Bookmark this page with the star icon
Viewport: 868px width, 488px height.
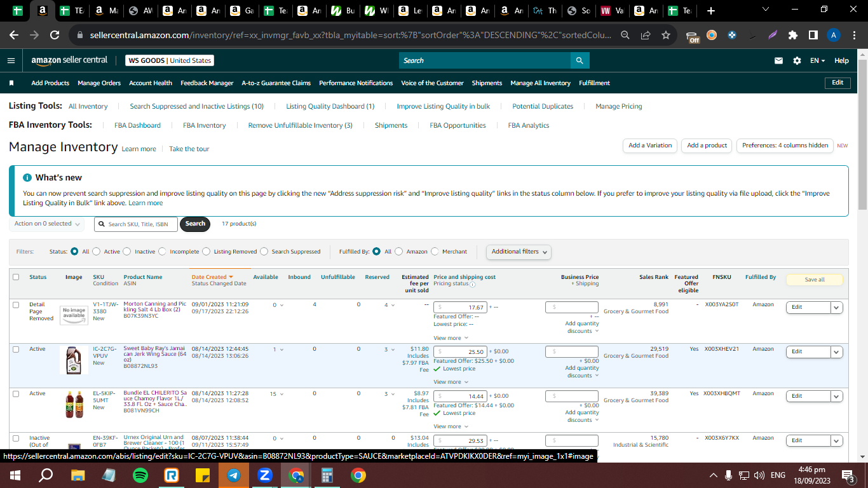pyautogui.click(x=666, y=36)
